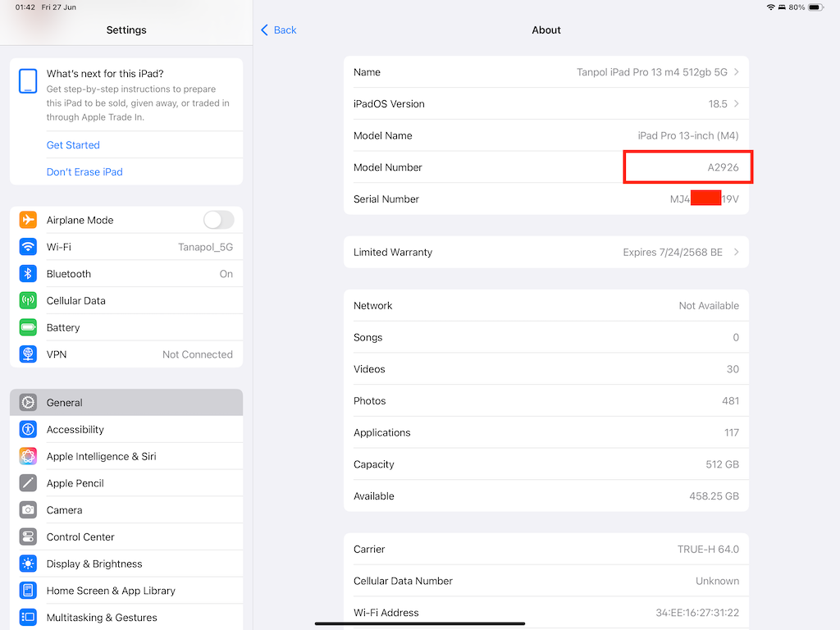Tap the status bar date Fri 27 Jun
Image resolution: width=840 pixels, height=630 pixels.
[x=59, y=7]
